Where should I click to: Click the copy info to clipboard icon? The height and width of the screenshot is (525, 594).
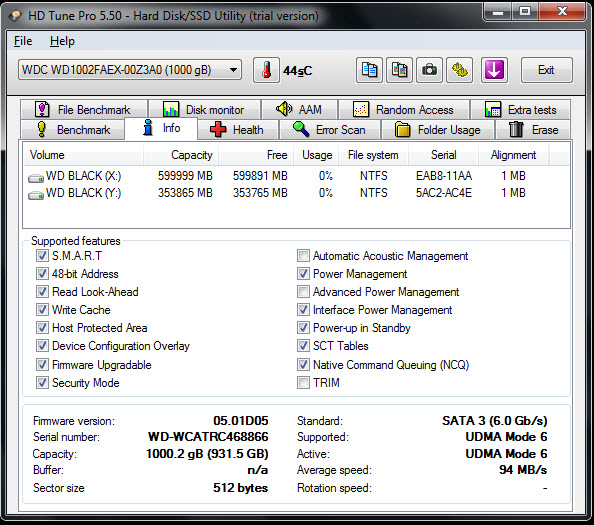click(x=369, y=70)
